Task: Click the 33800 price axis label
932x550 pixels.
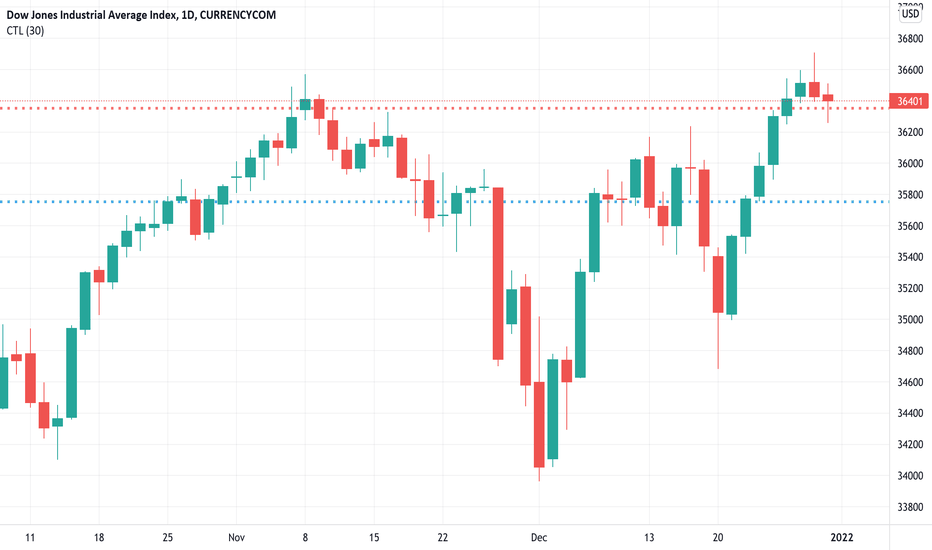Action: (910, 507)
